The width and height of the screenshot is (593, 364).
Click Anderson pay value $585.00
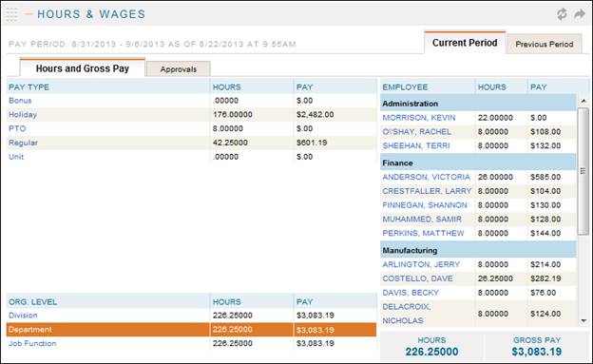[x=545, y=177]
